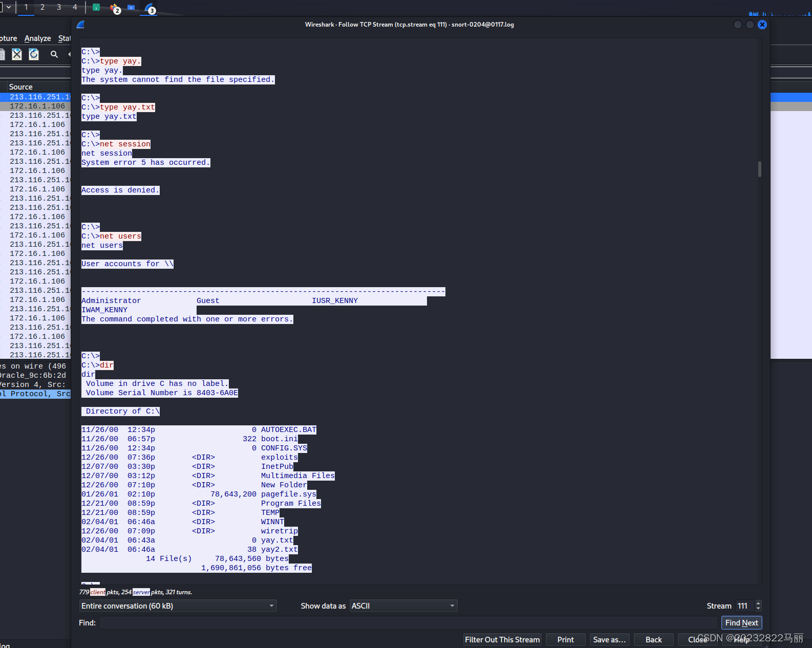Switch to workspace 2
This screenshot has width=812, height=648.
coord(42,7)
